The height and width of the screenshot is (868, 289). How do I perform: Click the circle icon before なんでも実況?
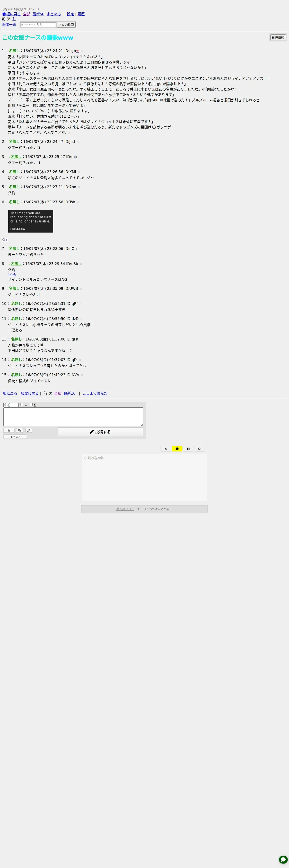(3, 9)
